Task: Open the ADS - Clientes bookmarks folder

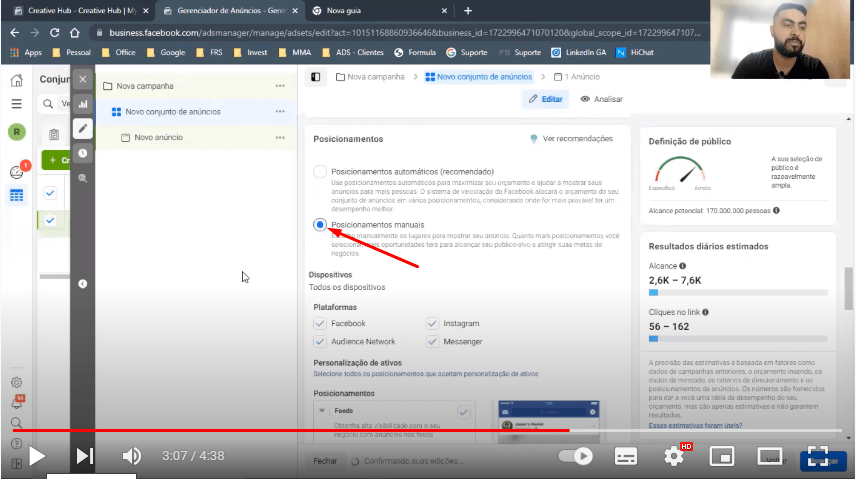Action: [x=353, y=52]
